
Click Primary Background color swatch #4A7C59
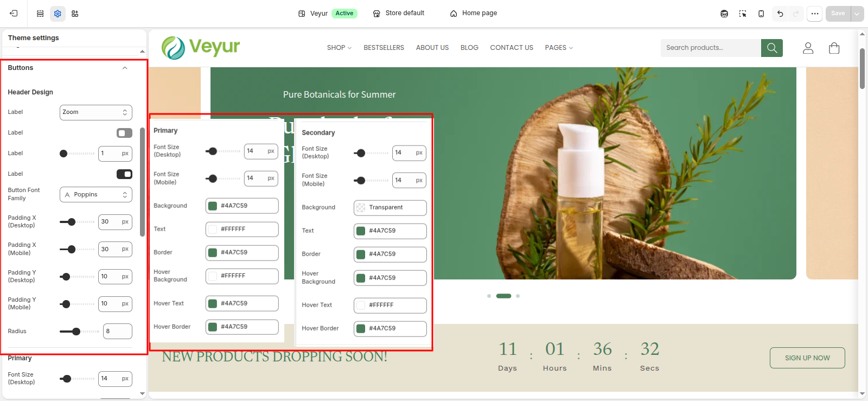[213, 206]
